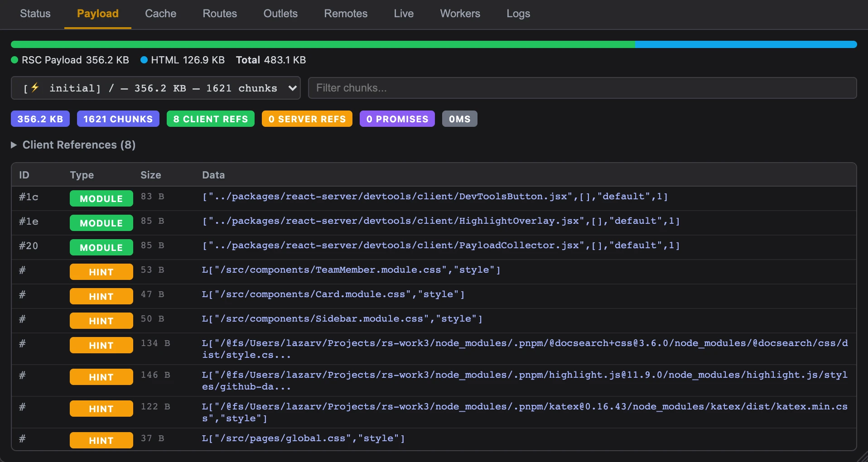Open the Logs tab

click(x=518, y=14)
